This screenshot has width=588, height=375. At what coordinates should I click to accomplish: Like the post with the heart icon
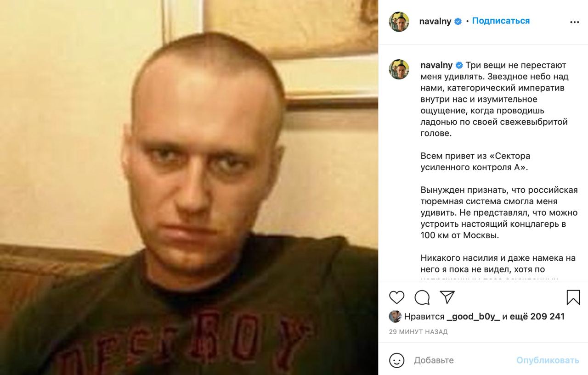396,297
